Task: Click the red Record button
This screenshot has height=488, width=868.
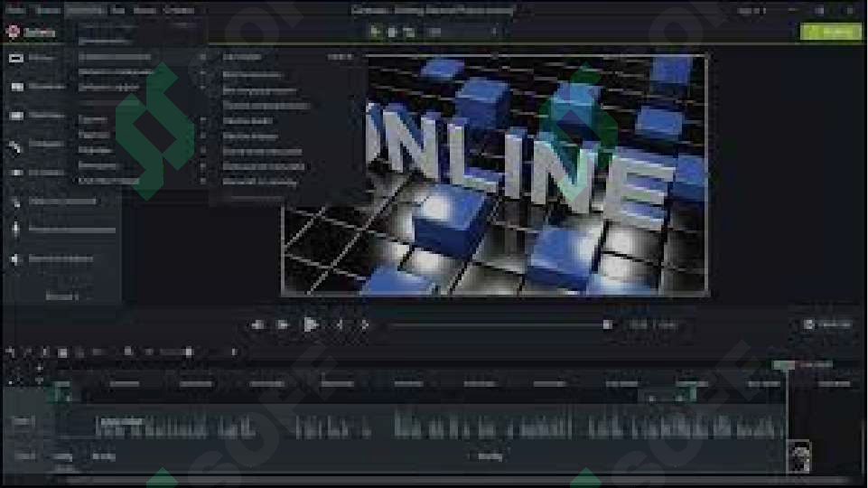Action: pos(31,33)
